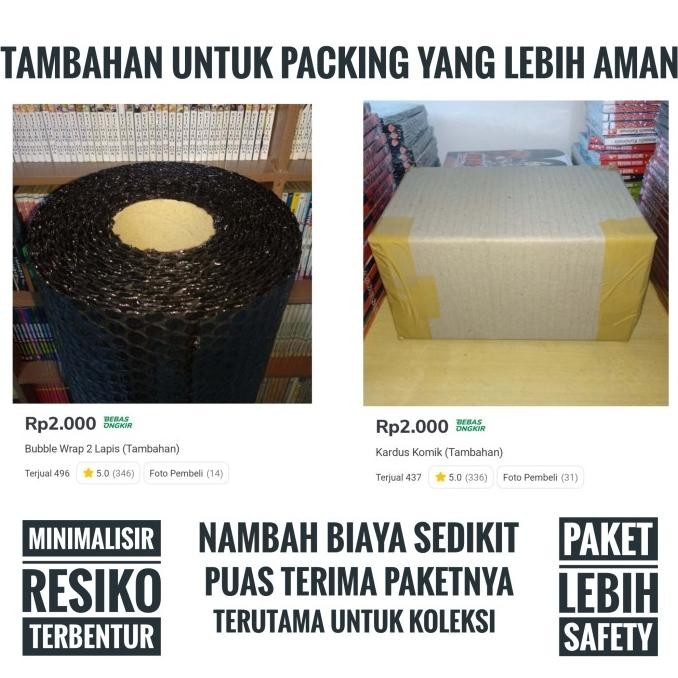Click the Terjual 496 sold count
The image size is (678, 678).
[47, 473]
